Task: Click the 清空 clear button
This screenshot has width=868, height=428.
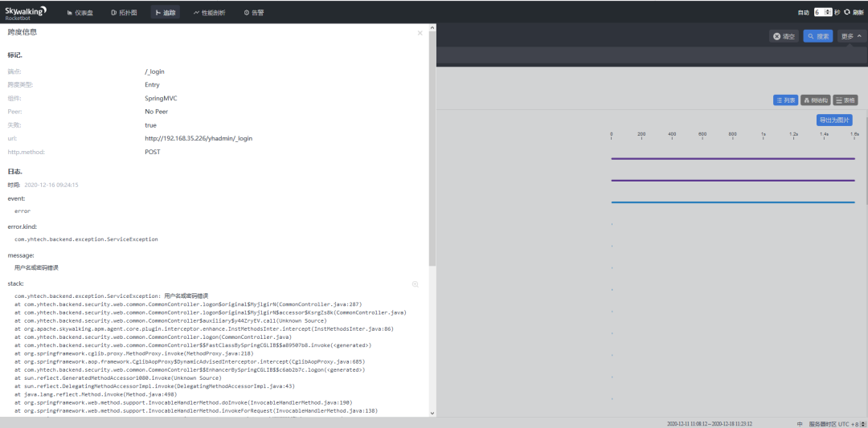Action: coord(784,36)
